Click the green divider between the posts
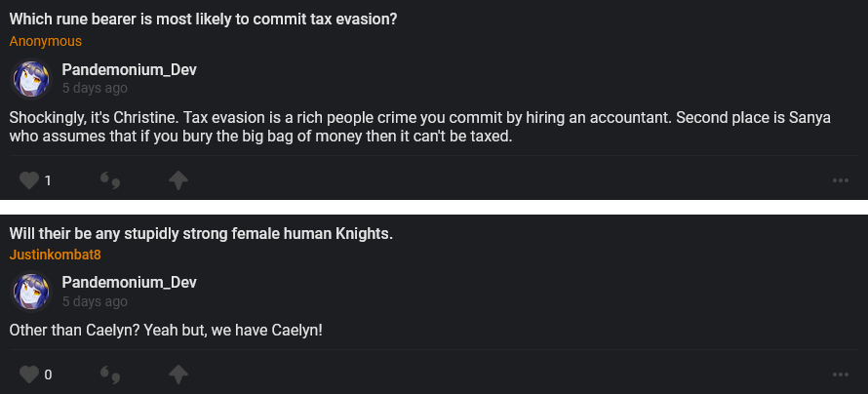This screenshot has width=868, height=394. click(x=434, y=207)
